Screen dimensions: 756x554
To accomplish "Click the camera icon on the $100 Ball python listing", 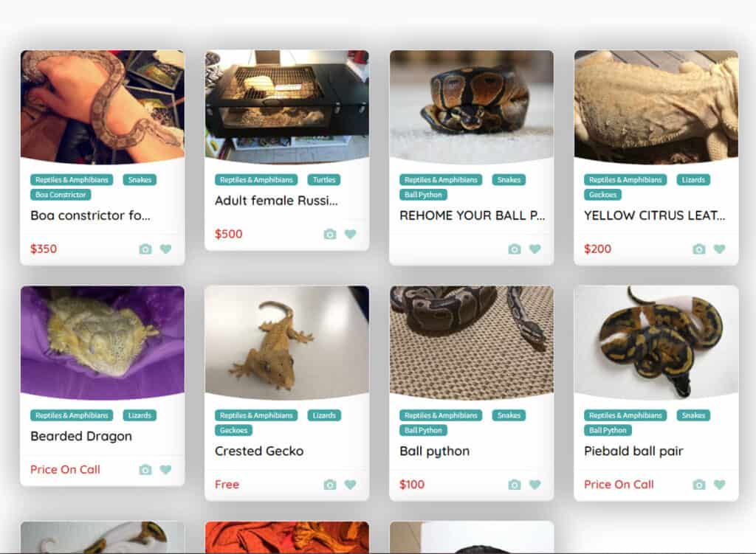I will pyautogui.click(x=515, y=485).
